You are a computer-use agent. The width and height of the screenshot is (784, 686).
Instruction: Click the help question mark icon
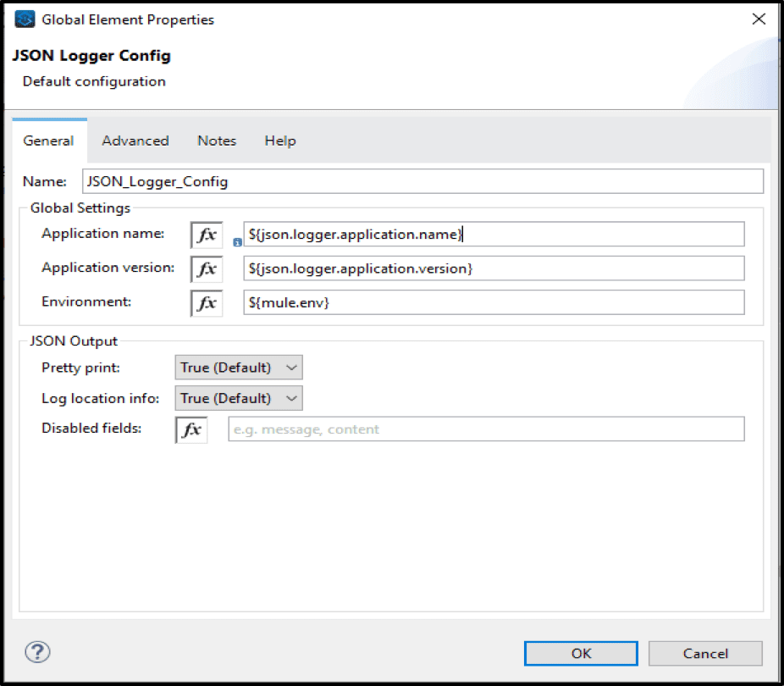pyautogui.click(x=38, y=651)
